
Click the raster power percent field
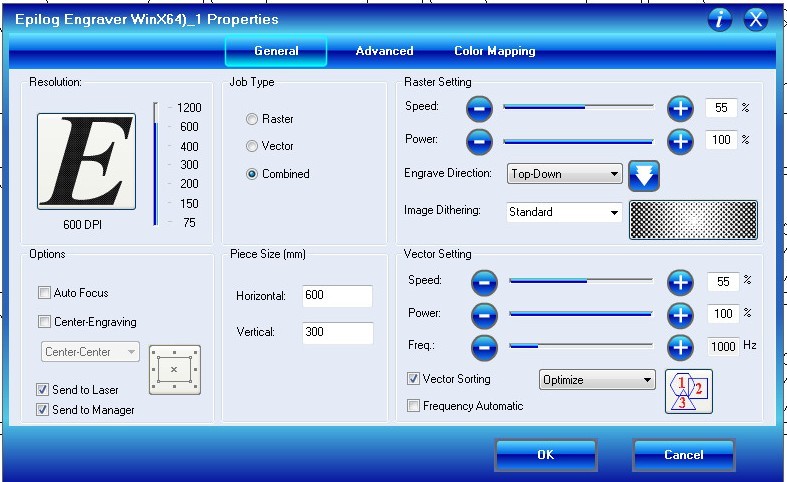click(x=721, y=140)
